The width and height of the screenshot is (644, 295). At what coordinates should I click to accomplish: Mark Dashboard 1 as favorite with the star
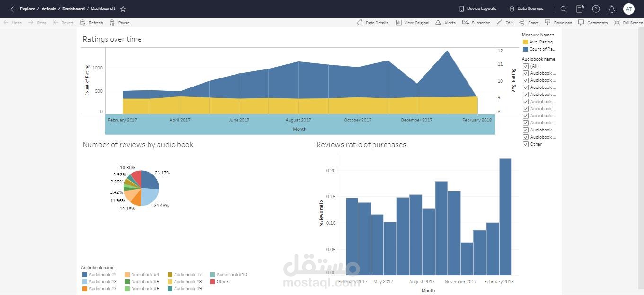(x=123, y=9)
